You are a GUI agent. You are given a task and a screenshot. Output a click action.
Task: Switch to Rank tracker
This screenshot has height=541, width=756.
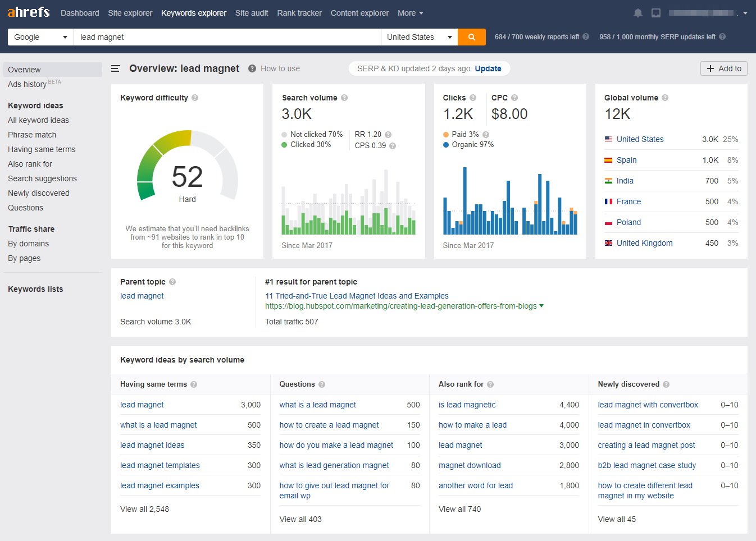click(x=299, y=13)
